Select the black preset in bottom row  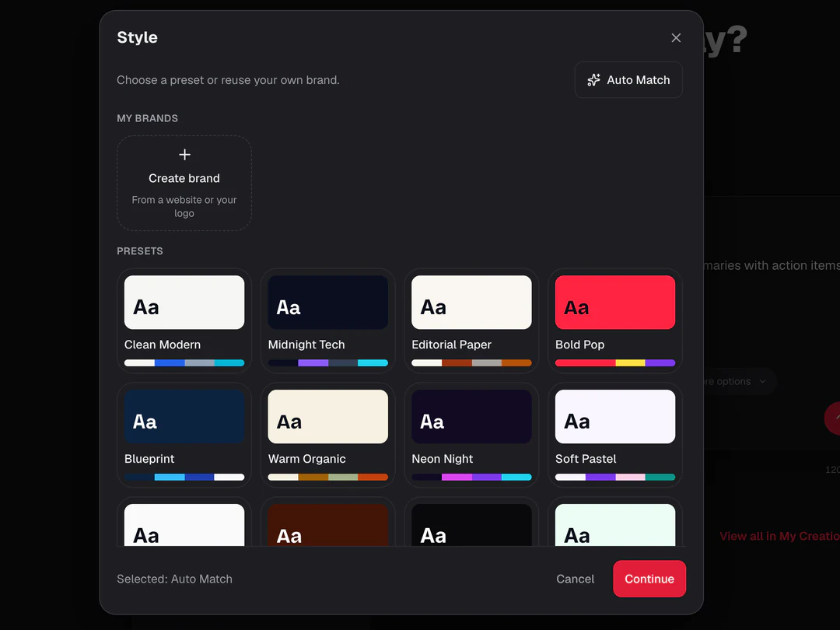[471, 524]
